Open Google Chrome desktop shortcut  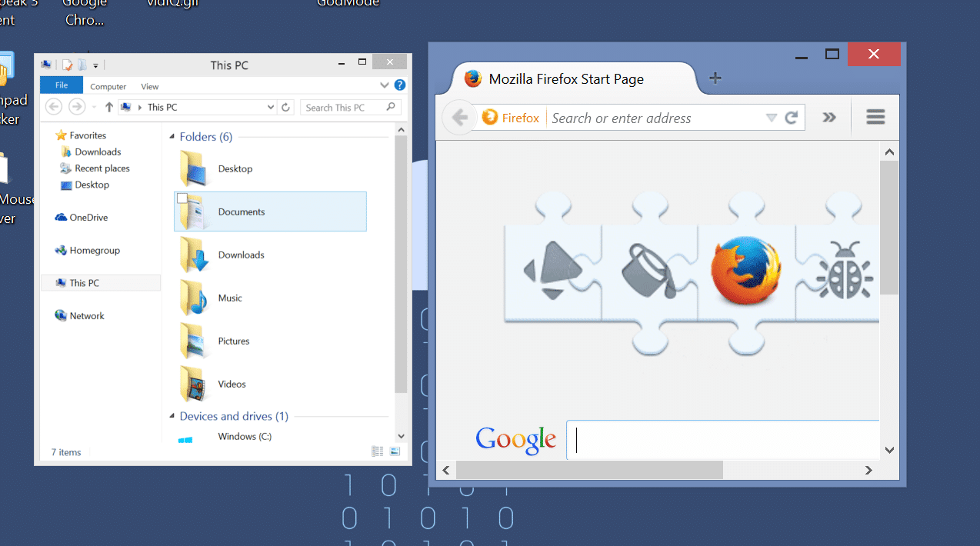coord(85,13)
